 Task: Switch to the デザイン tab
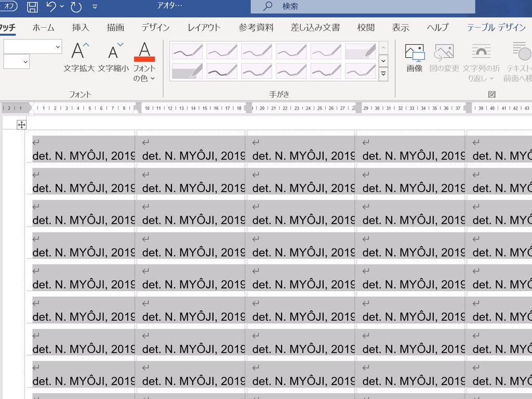click(x=155, y=28)
